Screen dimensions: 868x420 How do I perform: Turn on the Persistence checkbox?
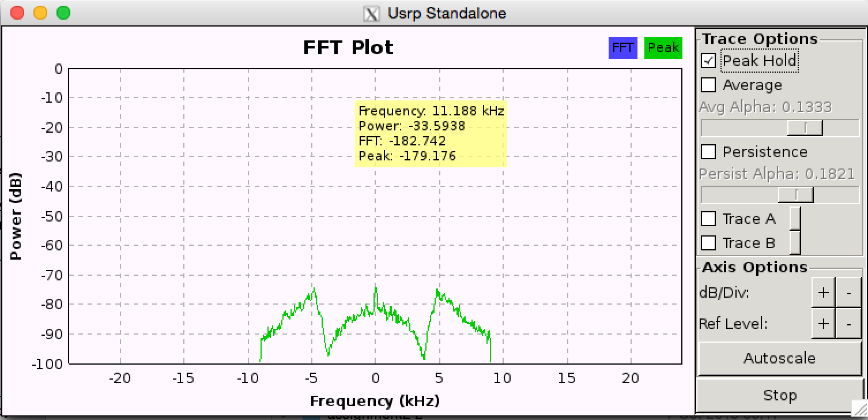pyautogui.click(x=708, y=152)
